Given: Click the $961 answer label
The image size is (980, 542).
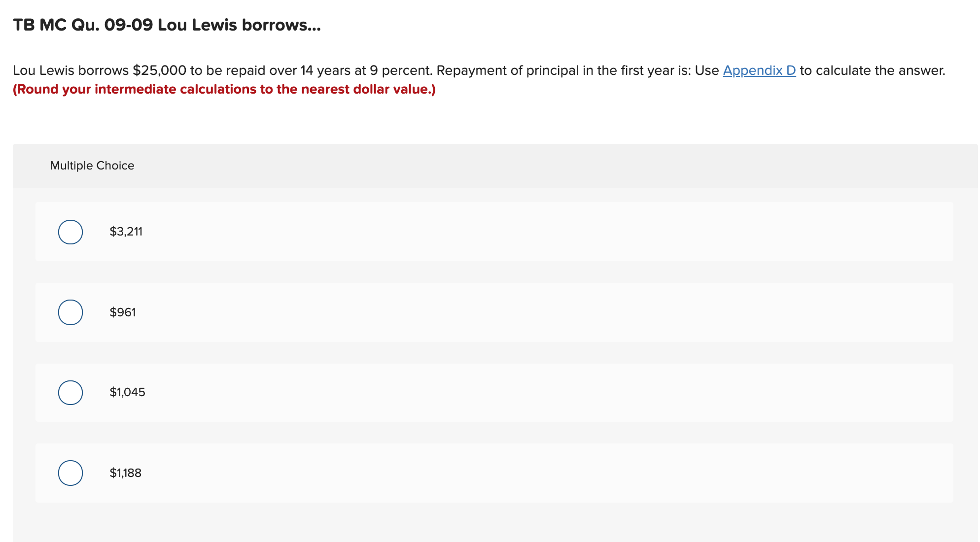Looking at the screenshot, I should point(122,311).
